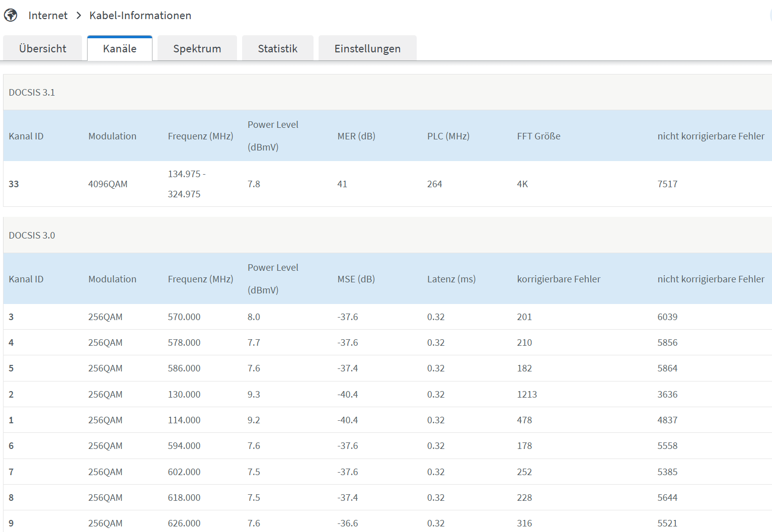Click correctable errors value 1213
Screen dimensions: 772x532
pyautogui.click(x=527, y=395)
